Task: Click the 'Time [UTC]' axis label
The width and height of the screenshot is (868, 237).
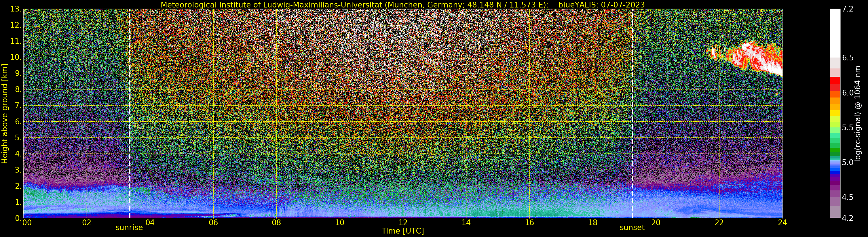Action: (x=403, y=231)
